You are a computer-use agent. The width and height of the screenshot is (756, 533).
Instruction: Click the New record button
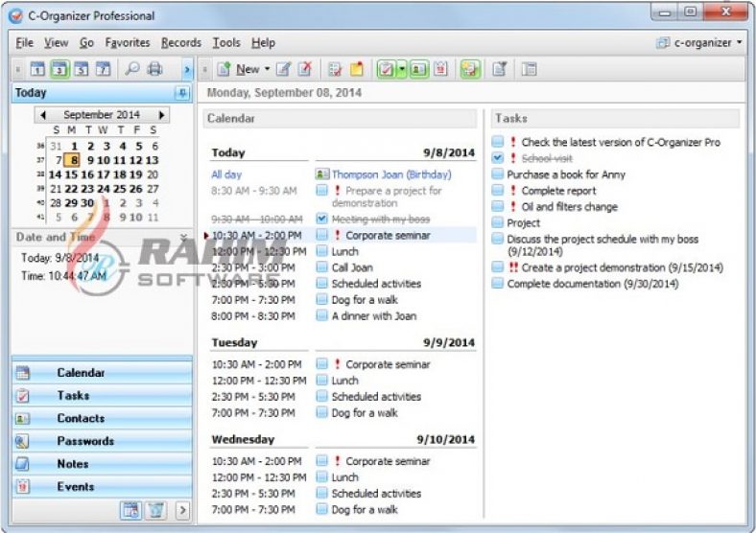click(x=238, y=69)
